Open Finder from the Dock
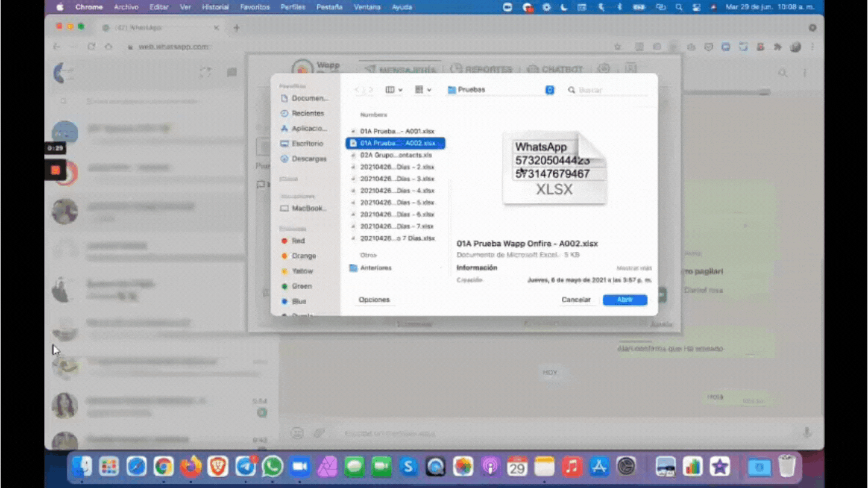 pyautogui.click(x=82, y=466)
